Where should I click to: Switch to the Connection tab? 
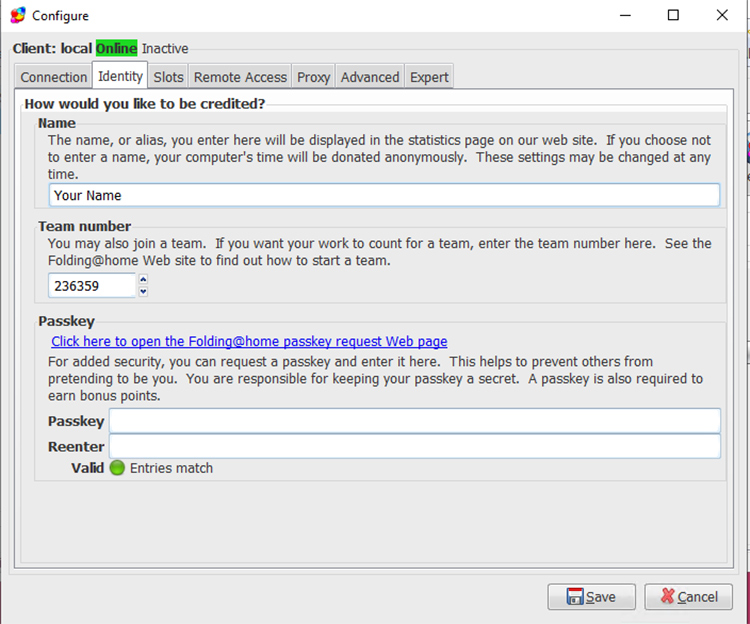pos(54,77)
